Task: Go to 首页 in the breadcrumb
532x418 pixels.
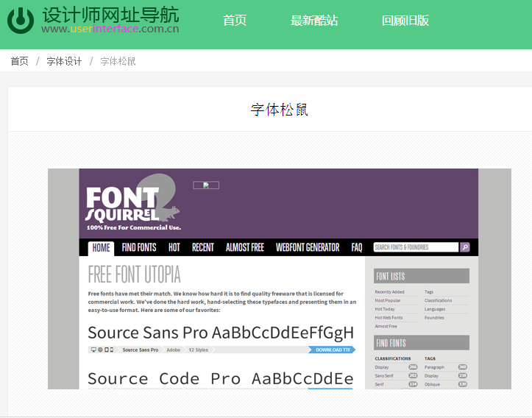Action: pos(19,61)
